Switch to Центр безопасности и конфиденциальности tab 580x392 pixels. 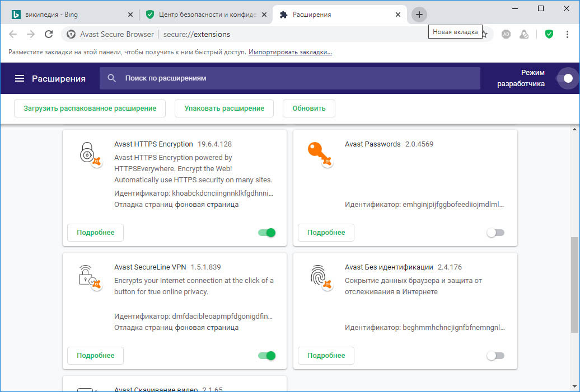(x=207, y=15)
